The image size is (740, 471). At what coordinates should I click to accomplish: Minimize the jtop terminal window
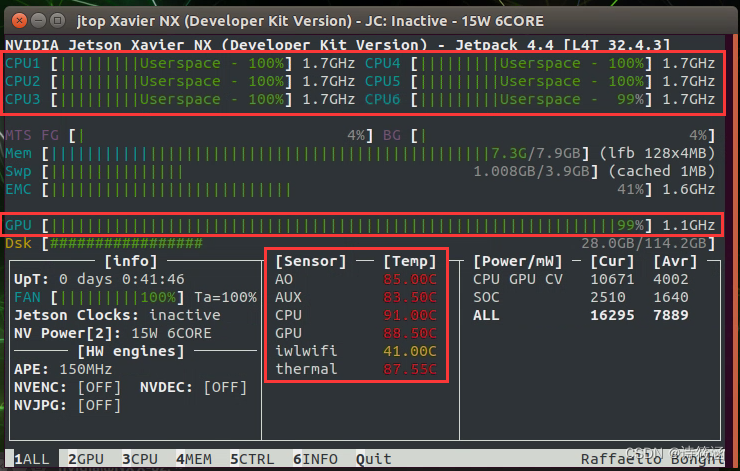coord(38,20)
